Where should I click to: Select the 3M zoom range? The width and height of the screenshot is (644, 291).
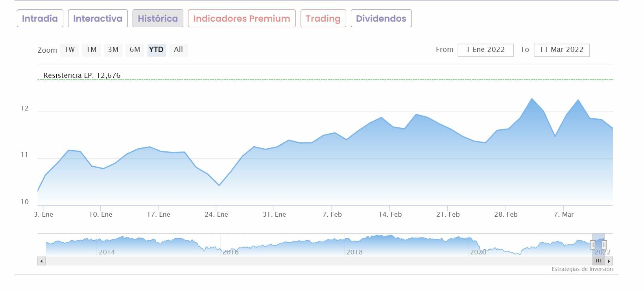113,50
